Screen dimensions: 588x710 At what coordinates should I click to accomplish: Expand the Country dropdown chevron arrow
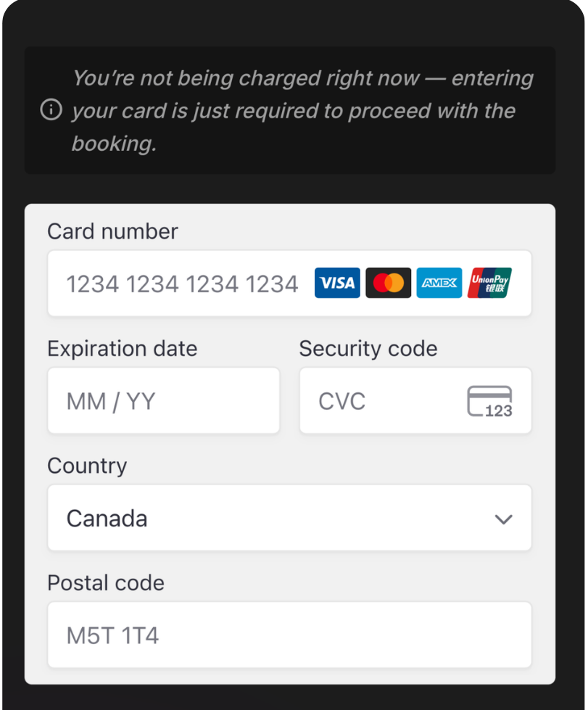coord(502,519)
